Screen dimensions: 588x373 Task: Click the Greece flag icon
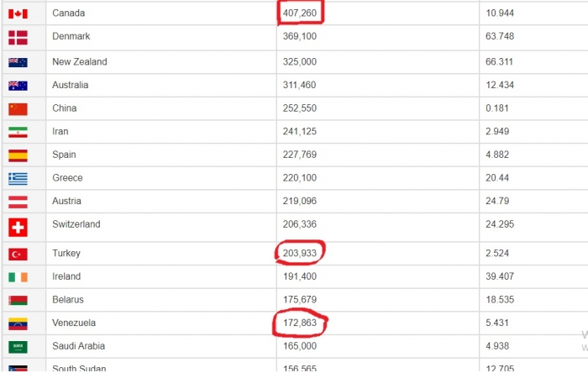click(18, 178)
